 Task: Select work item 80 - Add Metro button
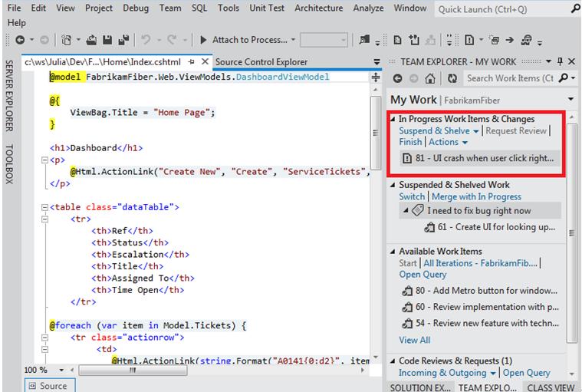coord(479,291)
